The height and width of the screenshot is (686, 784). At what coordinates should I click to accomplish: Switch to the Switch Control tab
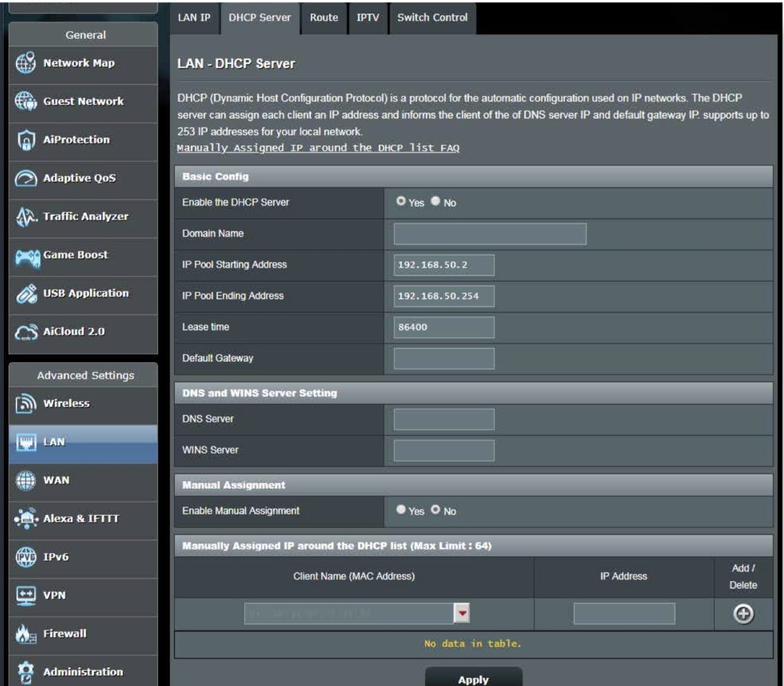(x=432, y=18)
